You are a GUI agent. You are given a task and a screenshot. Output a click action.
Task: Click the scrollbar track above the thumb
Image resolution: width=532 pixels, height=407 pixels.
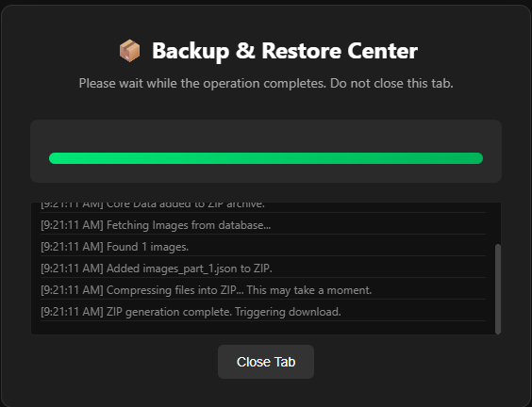pyautogui.click(x=498, y=223)
